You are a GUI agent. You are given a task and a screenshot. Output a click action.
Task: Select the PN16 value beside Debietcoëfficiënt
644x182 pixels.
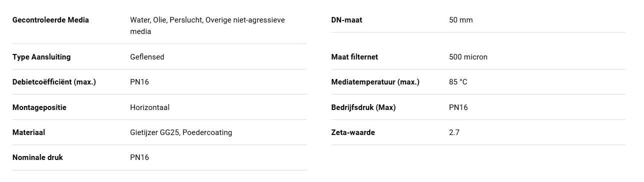pyautogui.click(x=139, y=82)
